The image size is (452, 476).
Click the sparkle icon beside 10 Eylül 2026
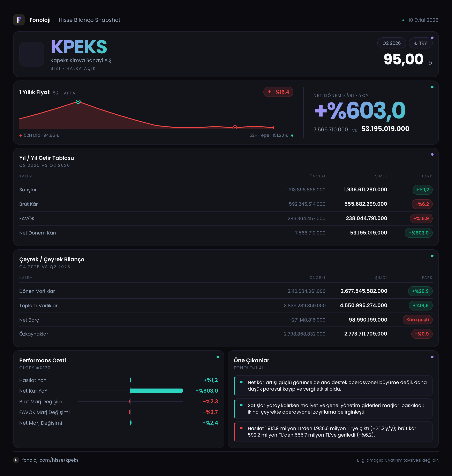click(403, 20)
